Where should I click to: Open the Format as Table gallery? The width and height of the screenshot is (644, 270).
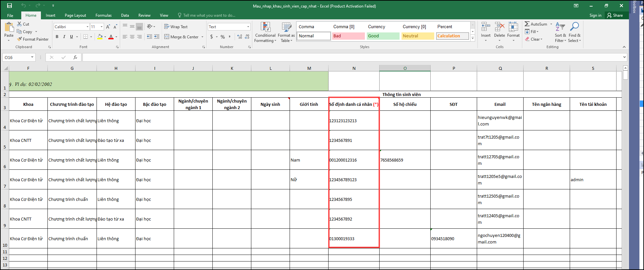pyautogui.click(x=286, y=32)
